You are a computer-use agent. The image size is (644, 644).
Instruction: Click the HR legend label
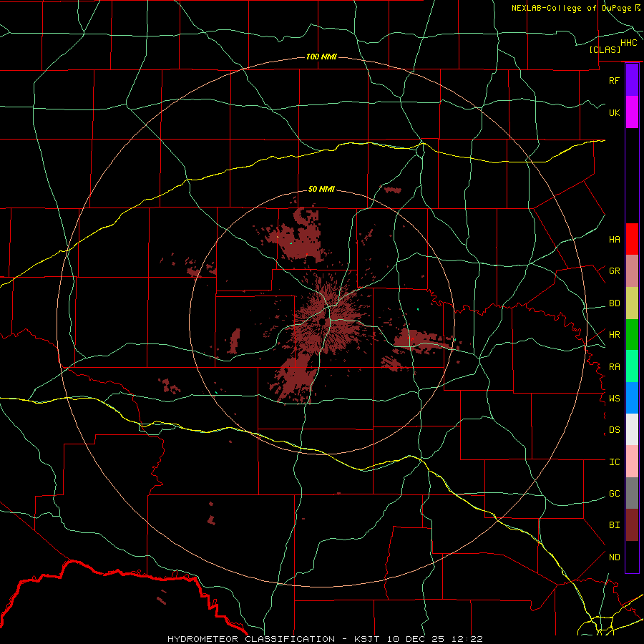click(614, 335)
